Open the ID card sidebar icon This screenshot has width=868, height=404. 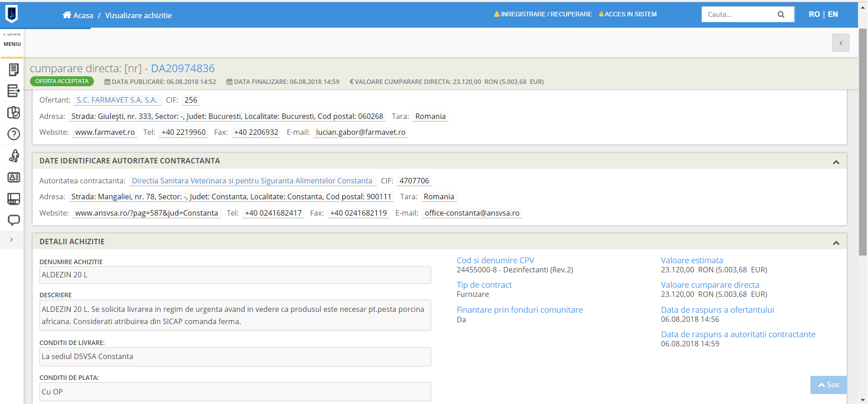pyautogui.click(x=14, y=177)
